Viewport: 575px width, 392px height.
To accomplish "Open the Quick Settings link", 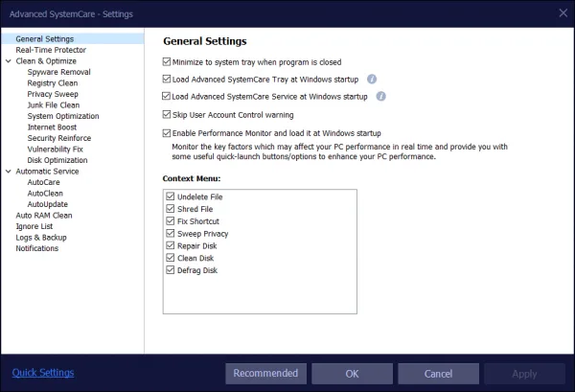I will click(x=43, y=373).
